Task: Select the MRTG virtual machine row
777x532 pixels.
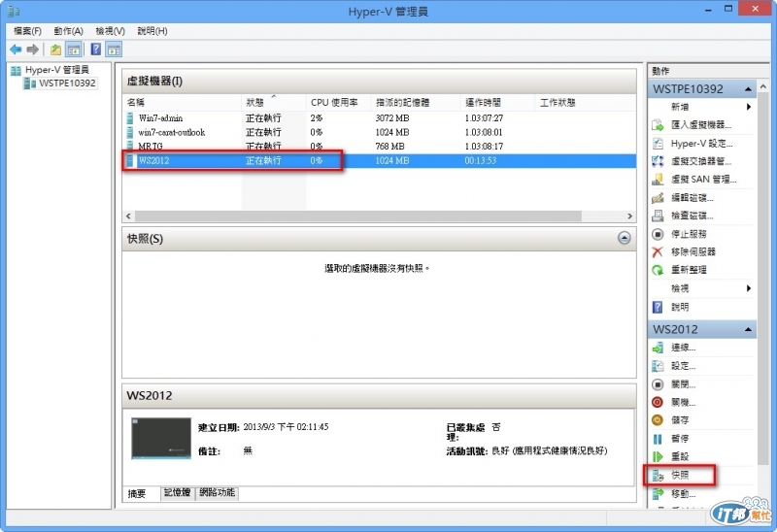Action: pos(379,147)
